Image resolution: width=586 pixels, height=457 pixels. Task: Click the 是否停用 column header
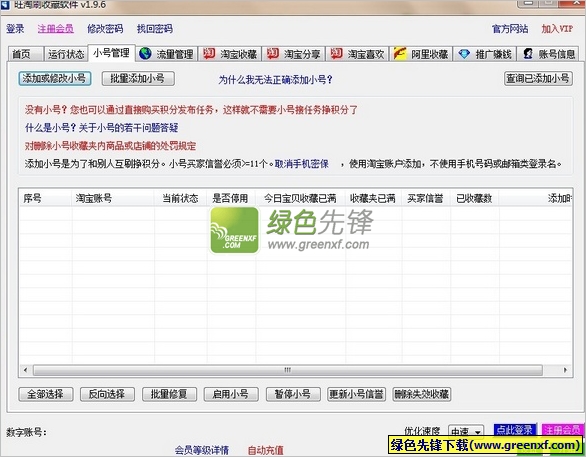tap(231, 198)
